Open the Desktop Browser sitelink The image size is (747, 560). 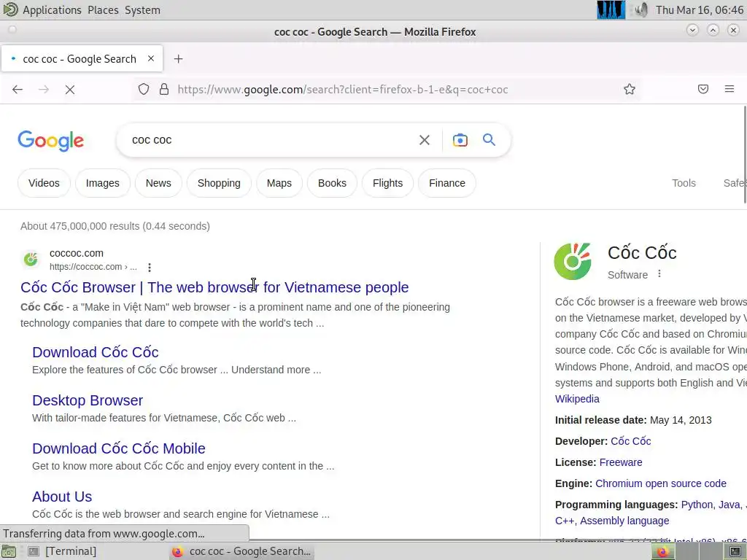coord(88,400)
